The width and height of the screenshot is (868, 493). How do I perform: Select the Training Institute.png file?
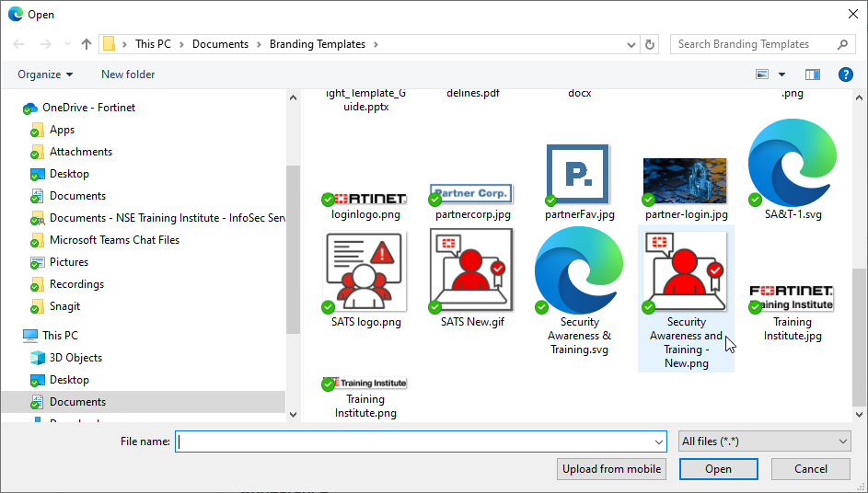point(365,397)
